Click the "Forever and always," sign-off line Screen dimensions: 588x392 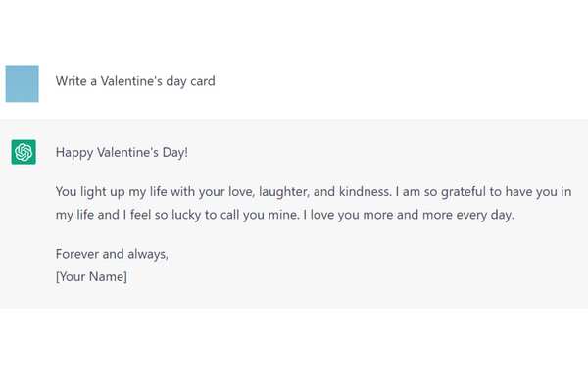click(x=112, y=254)
